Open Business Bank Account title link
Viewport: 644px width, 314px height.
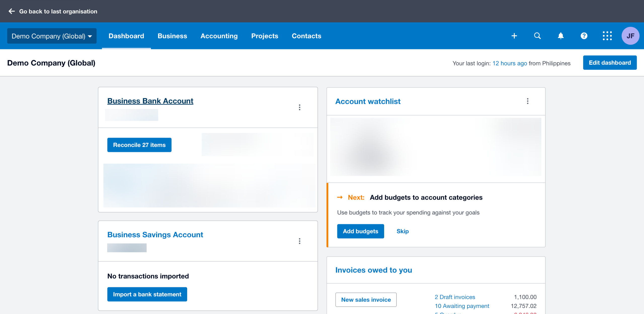tap(150, 101)
